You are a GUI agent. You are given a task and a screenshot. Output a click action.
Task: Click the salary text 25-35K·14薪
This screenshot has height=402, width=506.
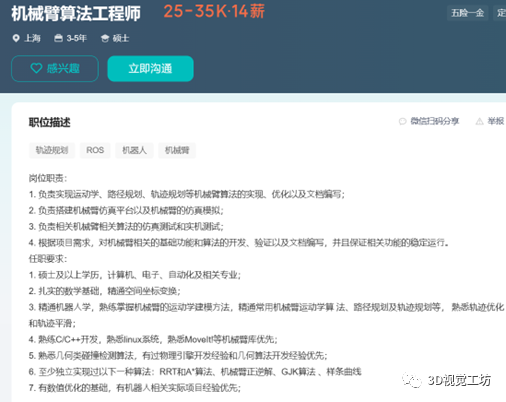pyautogui.click(x=214, y=11)
